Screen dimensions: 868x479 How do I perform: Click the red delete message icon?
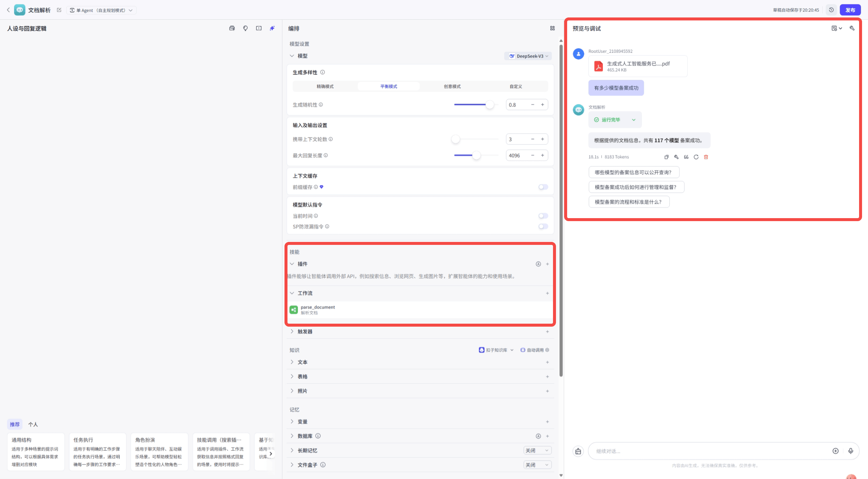[x=706, y=157]
